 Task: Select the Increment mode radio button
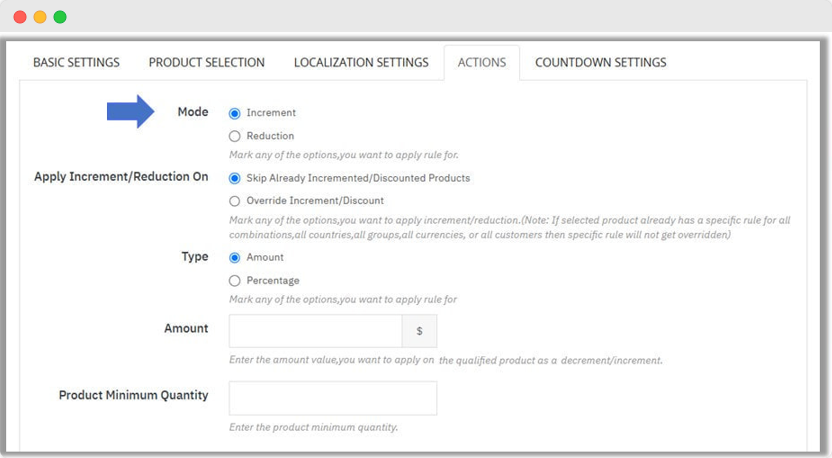tap(235, 114)
